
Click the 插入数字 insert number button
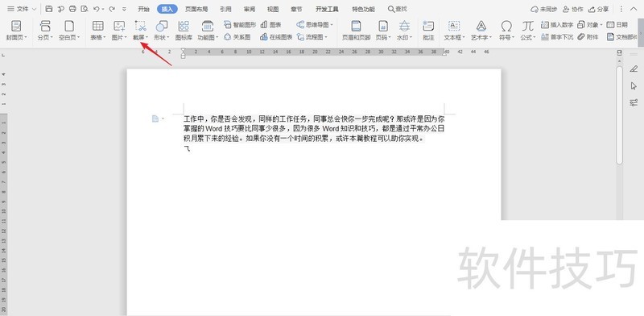click(x=557, y=25)
